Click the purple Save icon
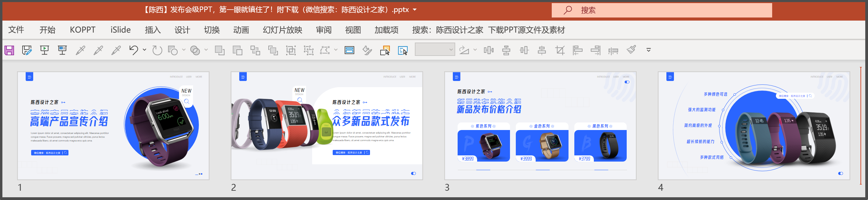The width and height of the screenshot is (868, 200). 9,50
